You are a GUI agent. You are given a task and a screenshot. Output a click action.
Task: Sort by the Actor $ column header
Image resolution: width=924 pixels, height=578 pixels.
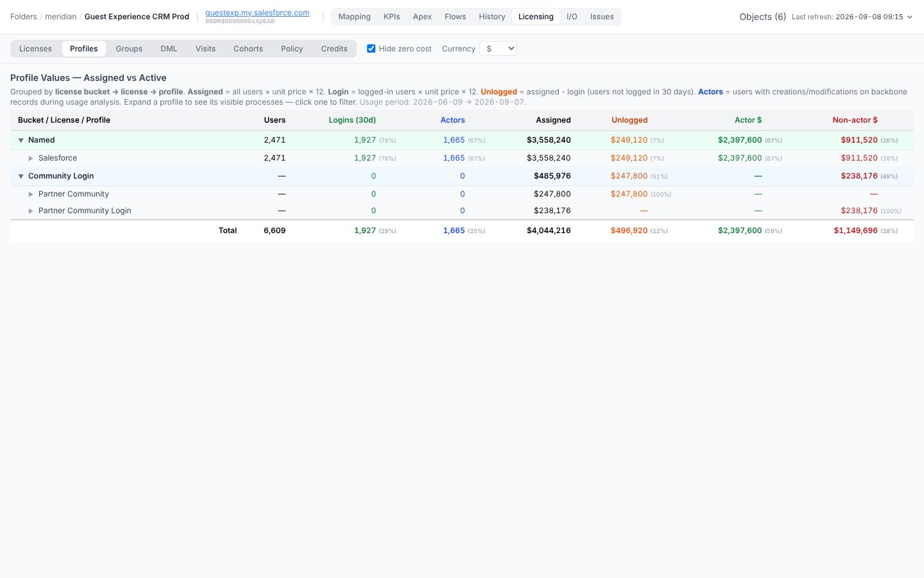tap(748, 120)
